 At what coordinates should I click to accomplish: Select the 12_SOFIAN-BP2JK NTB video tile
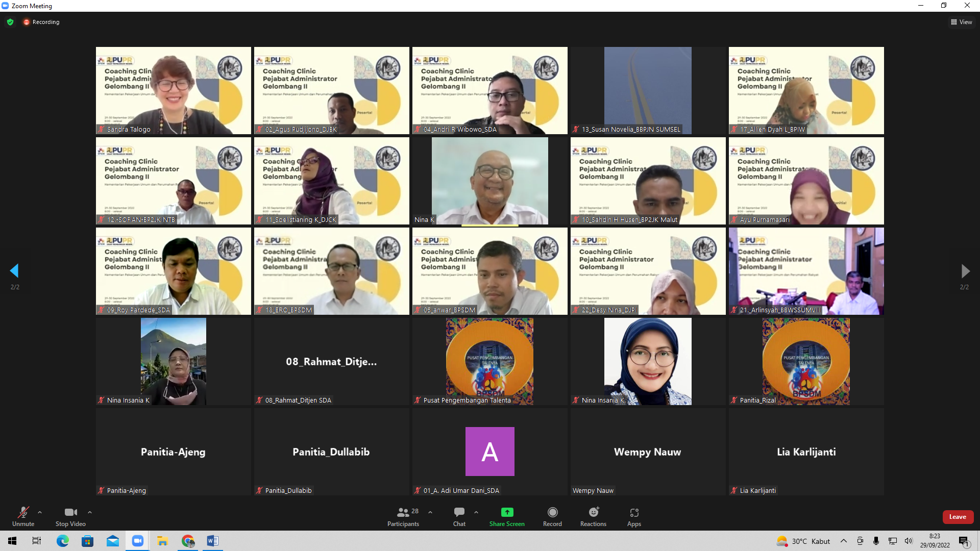pos(174,181)
